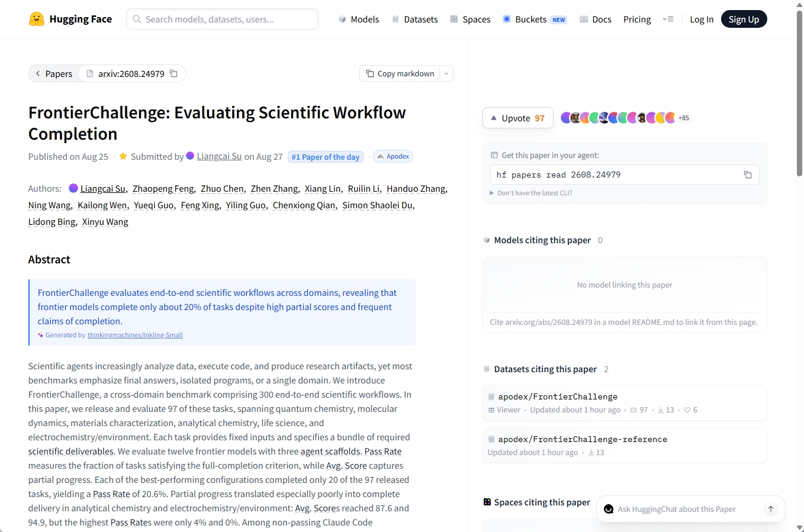Upvote this paper
Screen dimensions: 804x532
(518, 118)
